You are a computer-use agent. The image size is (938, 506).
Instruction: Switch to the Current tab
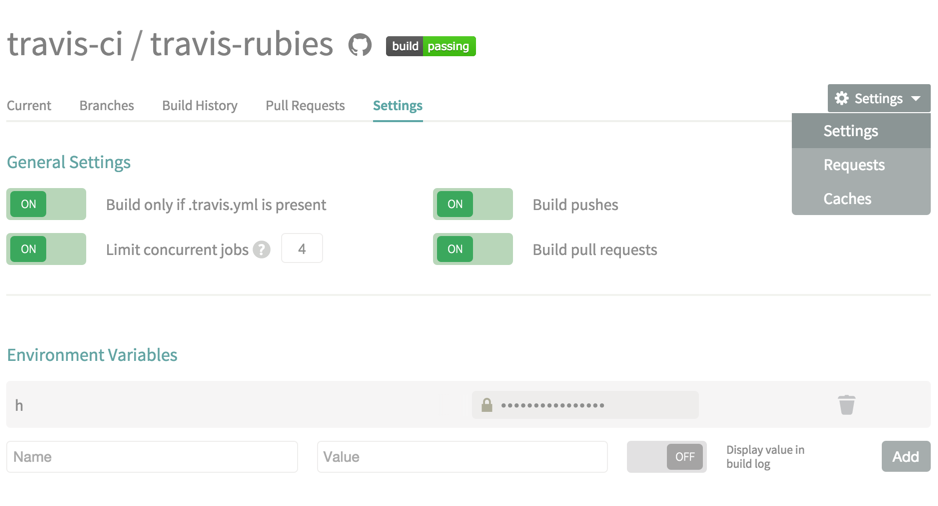29,105
